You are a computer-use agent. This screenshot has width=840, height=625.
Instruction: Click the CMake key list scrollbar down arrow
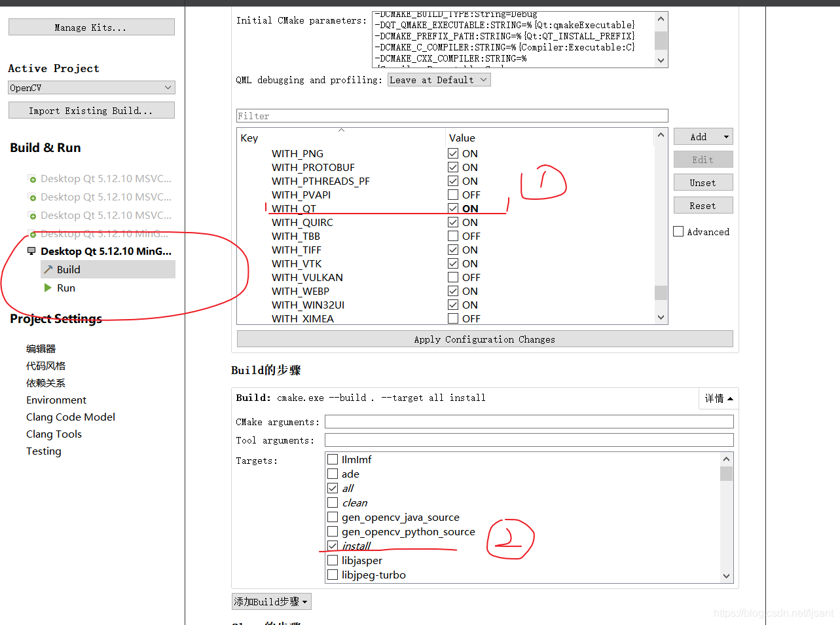coord(661,318)
